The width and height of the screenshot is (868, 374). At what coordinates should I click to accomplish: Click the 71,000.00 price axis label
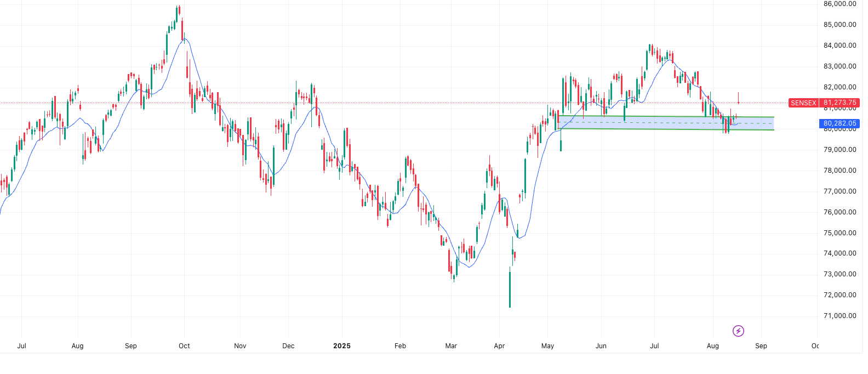point(840,316)
